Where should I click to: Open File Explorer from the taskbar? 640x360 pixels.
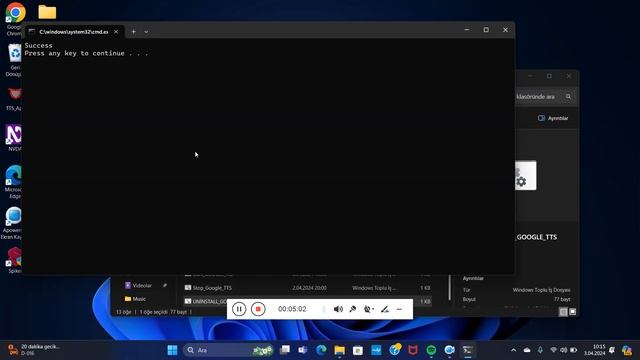coord(340,350)
